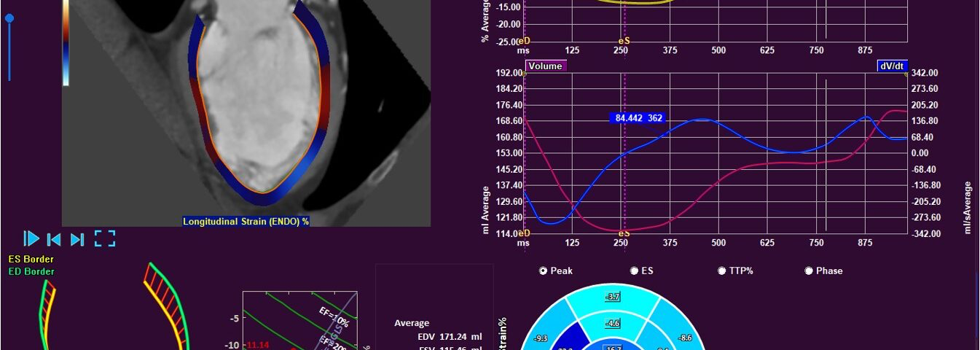Screen dimensions: 980x350
Task: Click the eD marker on volume graph
Action: tap(524, 233)
